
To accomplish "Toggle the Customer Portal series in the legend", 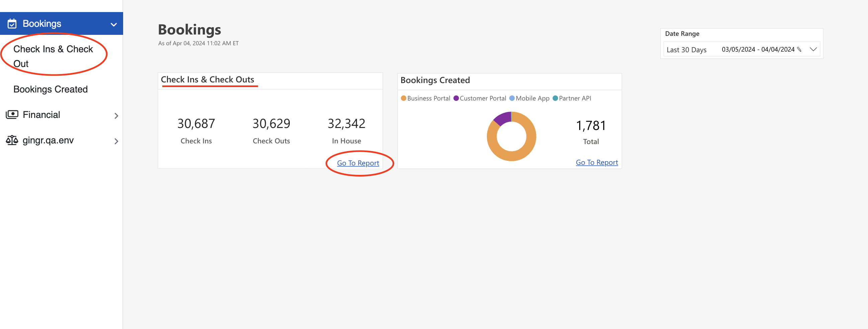I will 480,98.
